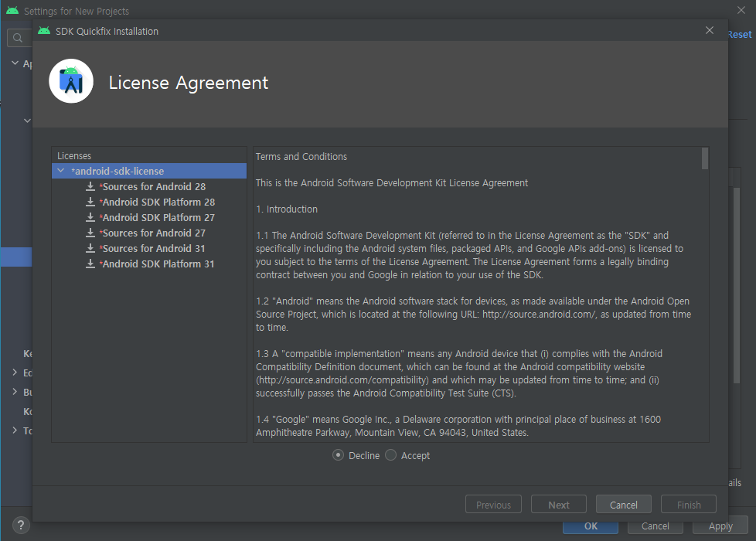Click the Previous button

(x=493, y=505)
